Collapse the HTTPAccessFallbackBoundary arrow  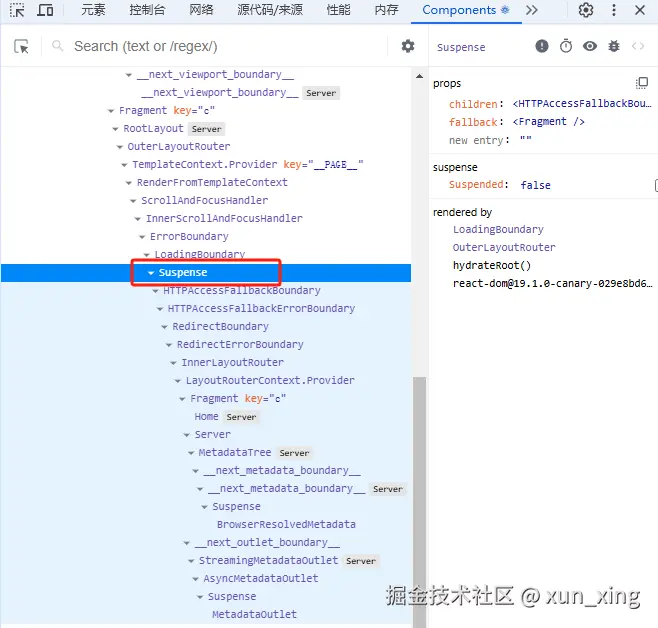click(x=156, y=291)
